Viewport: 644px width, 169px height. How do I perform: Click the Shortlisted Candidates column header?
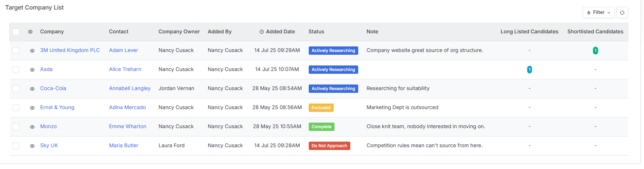click(595, 32)
